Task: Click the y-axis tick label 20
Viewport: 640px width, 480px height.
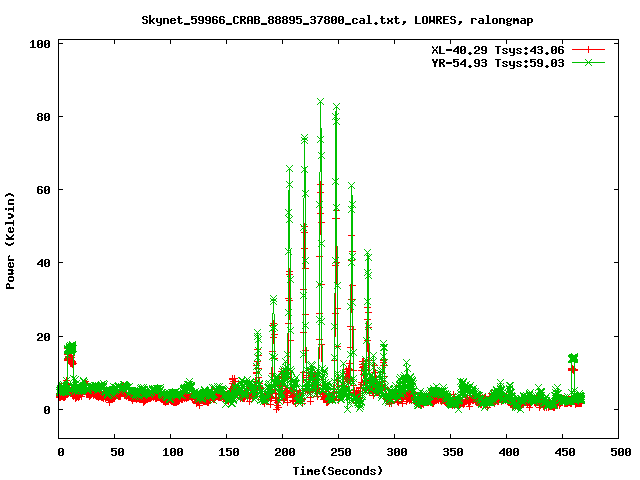Action: [x=43, y=337]
